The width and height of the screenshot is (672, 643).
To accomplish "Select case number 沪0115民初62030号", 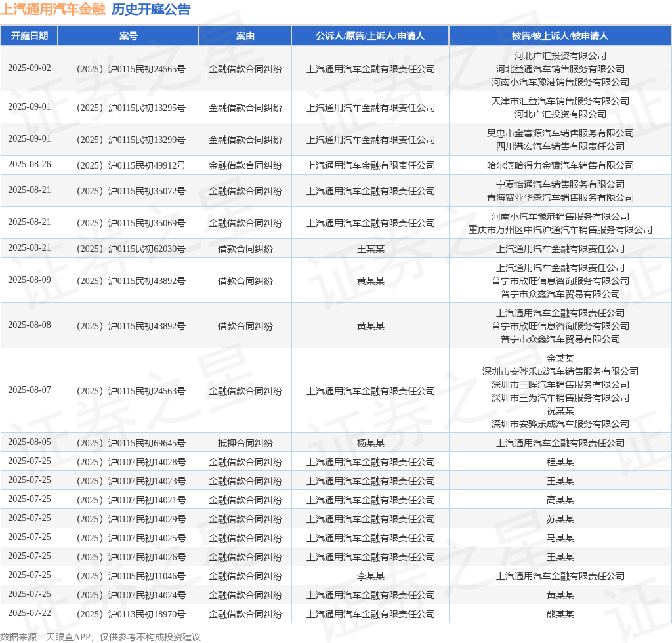I will pos(131,249).
